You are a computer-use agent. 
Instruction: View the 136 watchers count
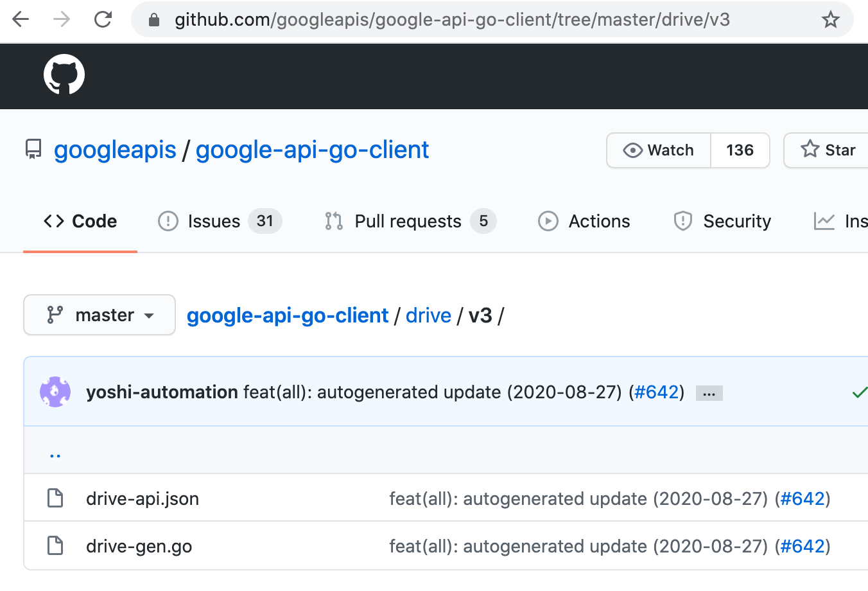click(740, 150)
